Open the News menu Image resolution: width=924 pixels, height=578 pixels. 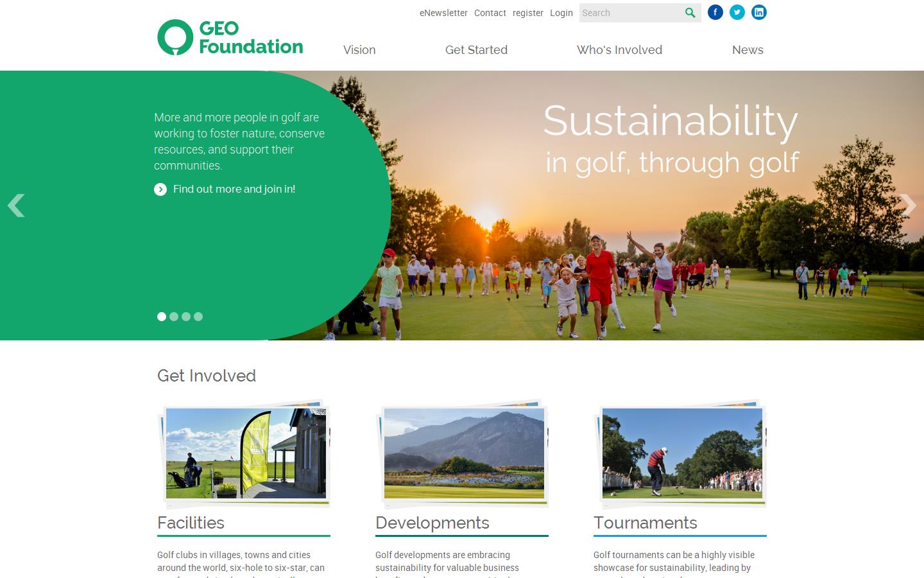[748, 50]
